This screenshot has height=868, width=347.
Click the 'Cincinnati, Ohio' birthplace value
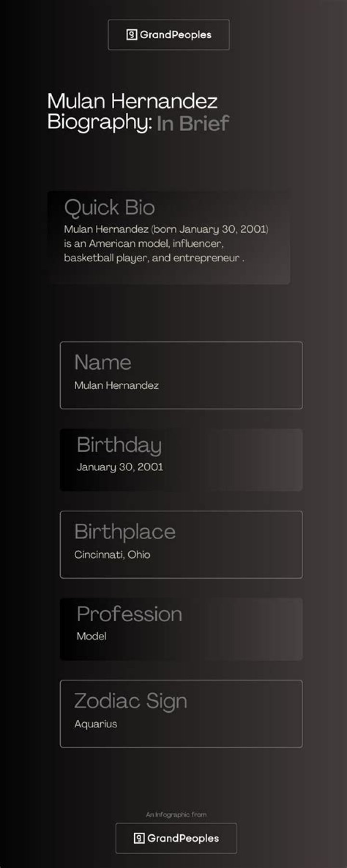click(112, 555)
